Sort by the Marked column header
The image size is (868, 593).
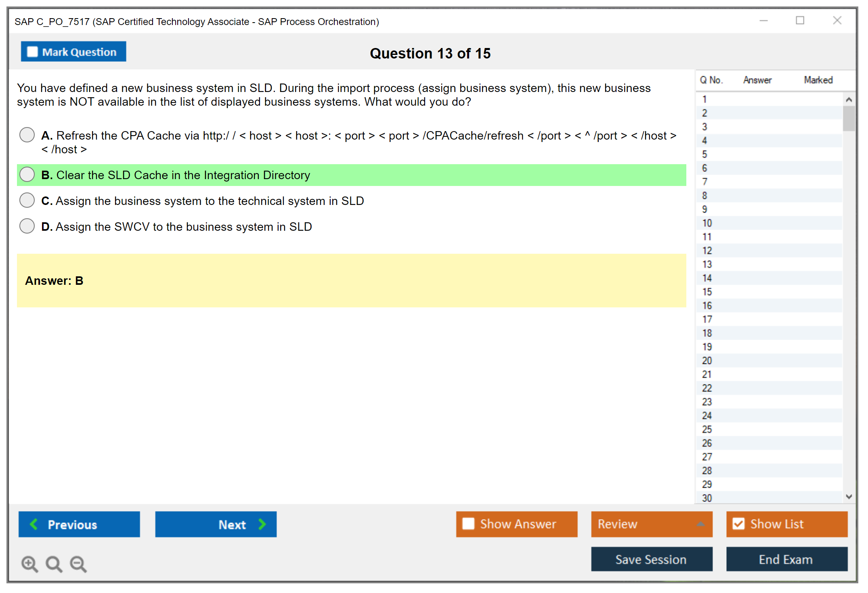coord(818,80)
